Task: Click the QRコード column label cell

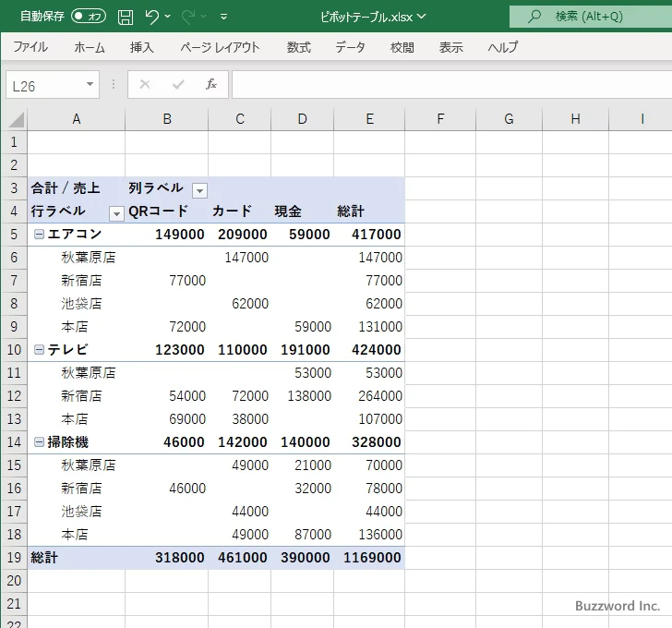Action: pyautogui.click(x=167, y=211)
